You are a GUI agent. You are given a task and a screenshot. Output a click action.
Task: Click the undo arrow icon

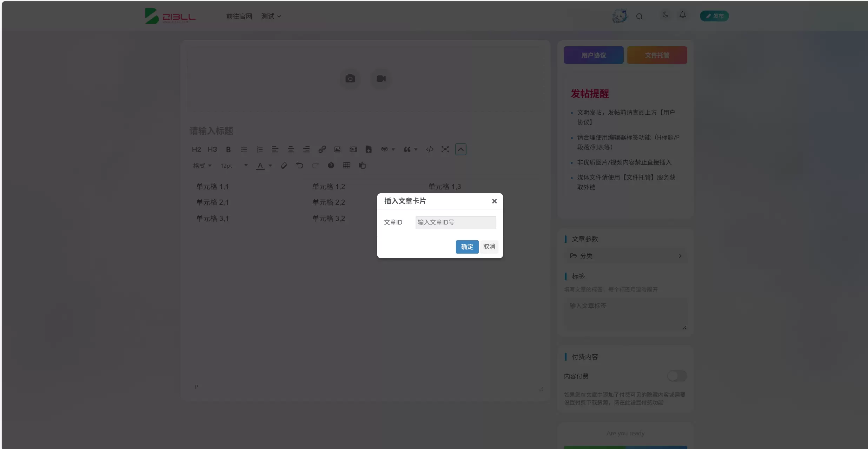[x=299, y=166]
